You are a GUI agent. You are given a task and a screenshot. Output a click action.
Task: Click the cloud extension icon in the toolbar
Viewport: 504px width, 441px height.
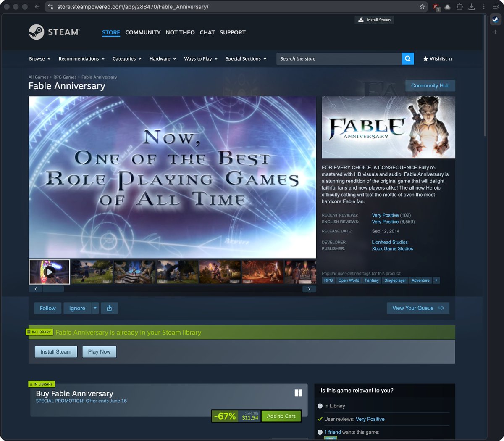448,7
